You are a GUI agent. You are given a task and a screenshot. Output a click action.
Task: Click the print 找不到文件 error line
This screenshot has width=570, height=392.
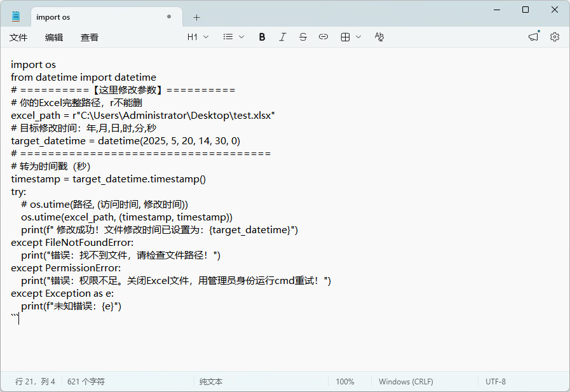coord(121,255)
